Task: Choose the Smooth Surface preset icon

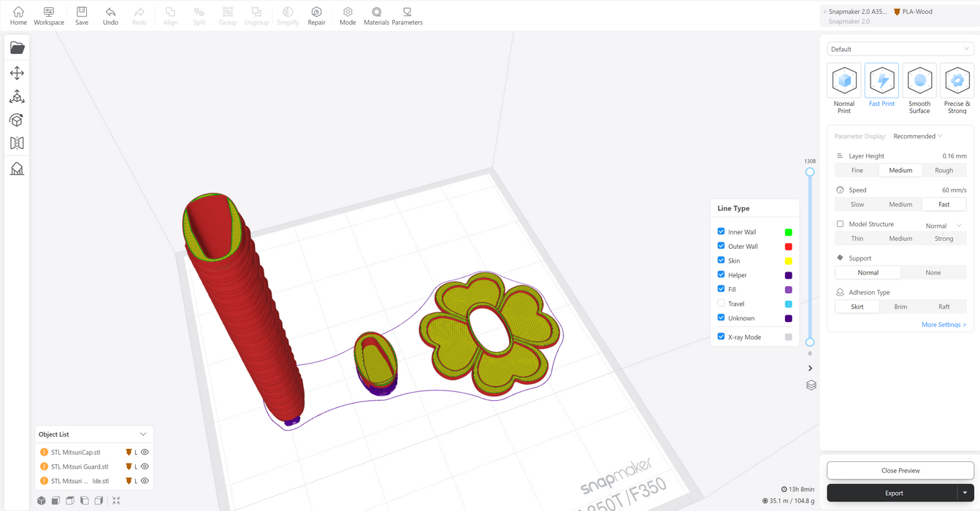Action: pyautogui.click(x=919, y=81)
